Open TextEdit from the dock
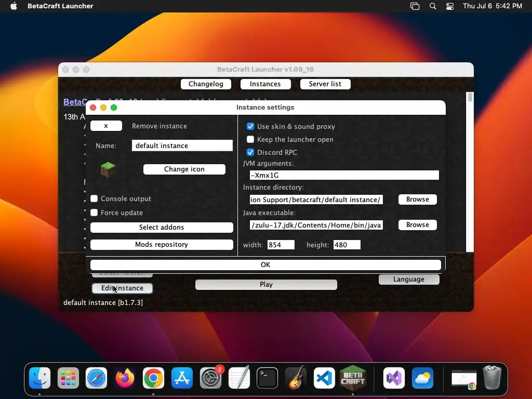 [x=239, y=378]
